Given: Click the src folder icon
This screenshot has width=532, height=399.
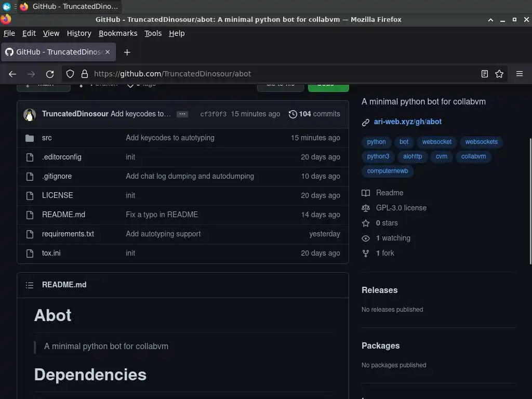Looking at the screenshot, I should click(x=30, y=138).
